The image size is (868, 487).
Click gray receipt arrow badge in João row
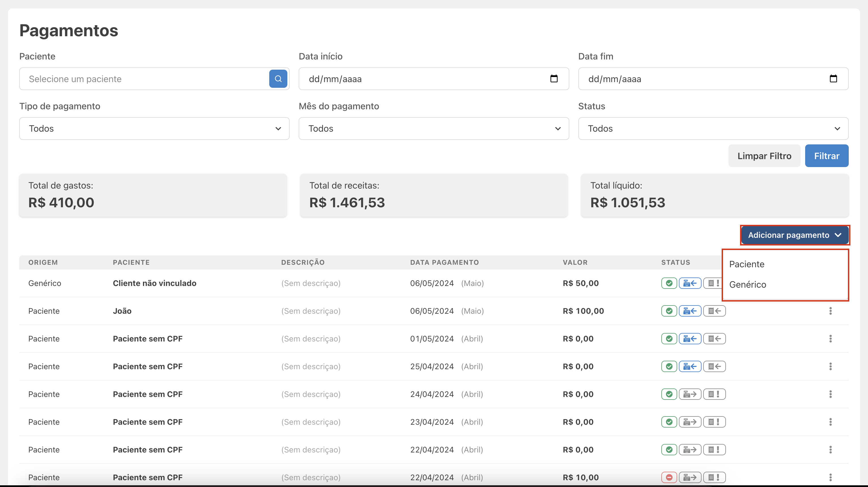pos(714,311)
